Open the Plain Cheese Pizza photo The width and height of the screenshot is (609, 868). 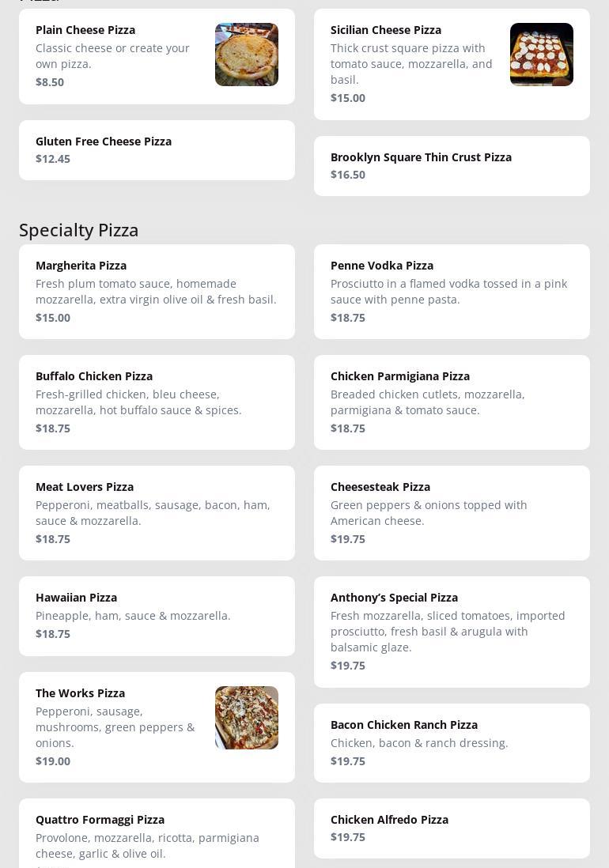point(246,55)
